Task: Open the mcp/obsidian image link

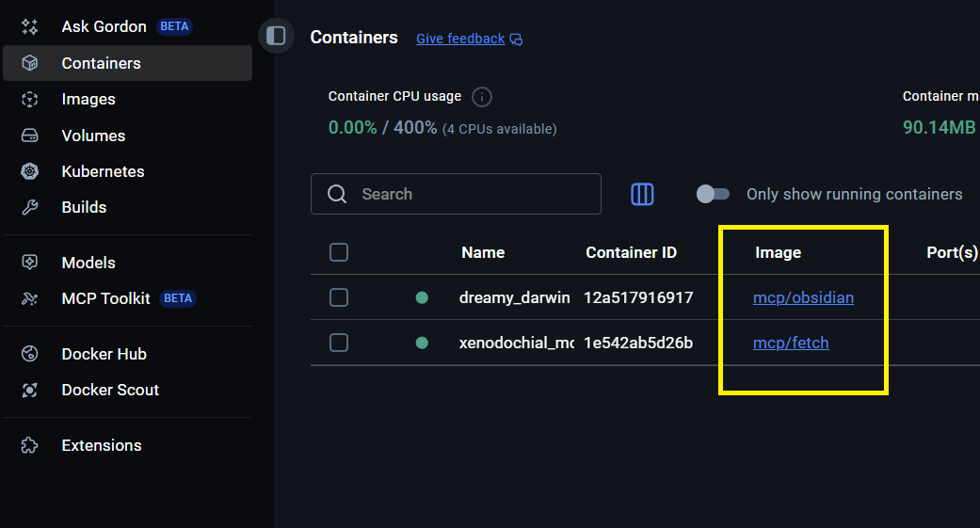Action: [x=803, y=297]
